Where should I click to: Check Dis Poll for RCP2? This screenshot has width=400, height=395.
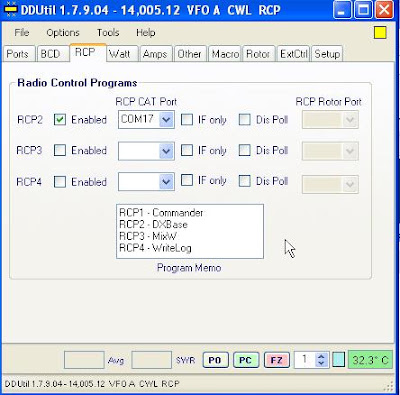tap(245, 120)
